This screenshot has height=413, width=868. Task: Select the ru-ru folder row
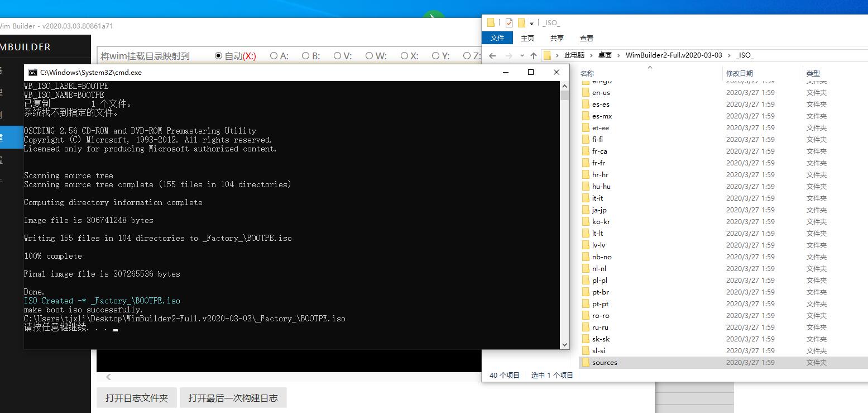(723, 327)
